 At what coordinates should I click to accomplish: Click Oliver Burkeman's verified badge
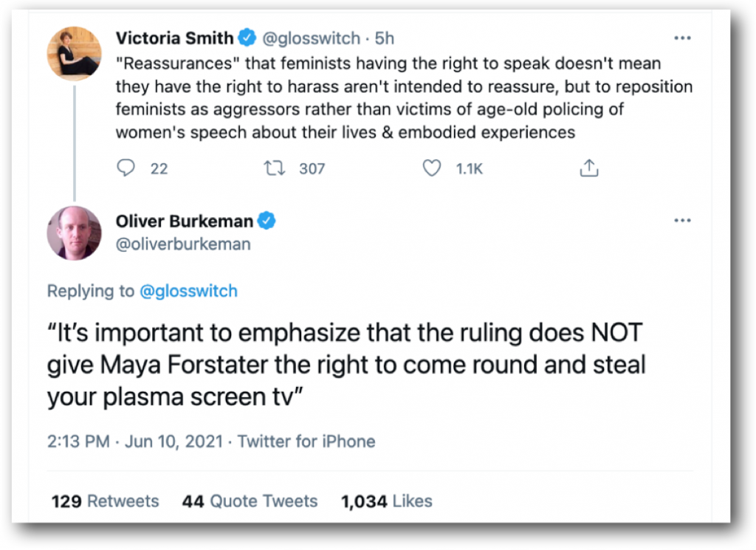coord(267,220)
